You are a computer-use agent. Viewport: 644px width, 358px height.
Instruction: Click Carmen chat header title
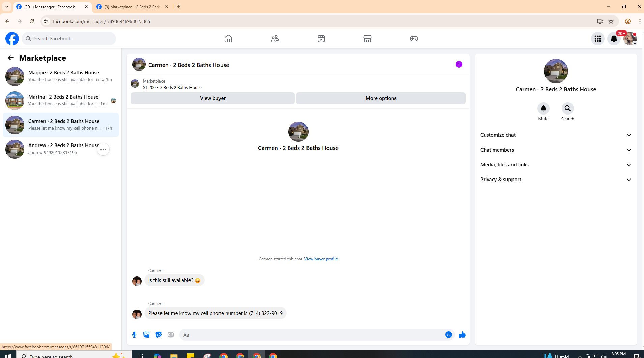point(188,65)
